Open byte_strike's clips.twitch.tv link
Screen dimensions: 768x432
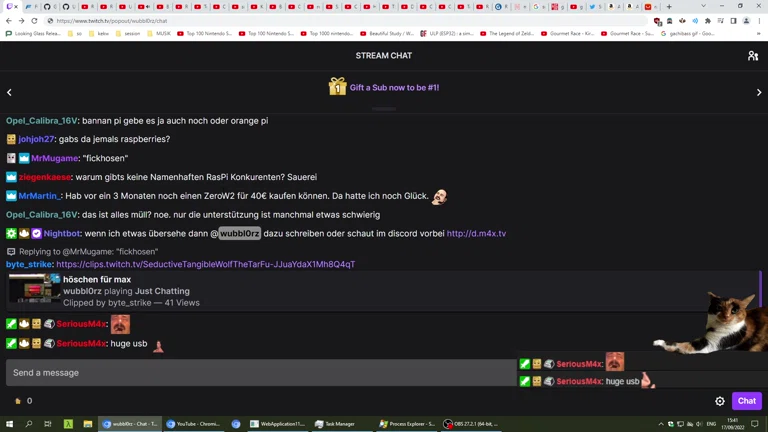pos(205,264)
